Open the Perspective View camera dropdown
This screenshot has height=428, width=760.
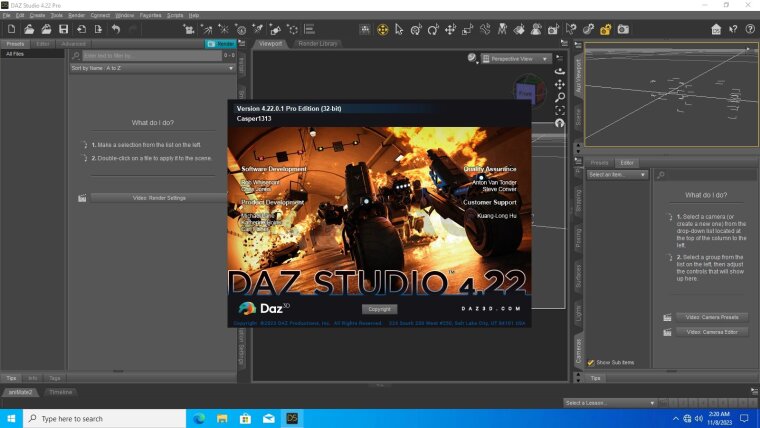pos(519,59)
